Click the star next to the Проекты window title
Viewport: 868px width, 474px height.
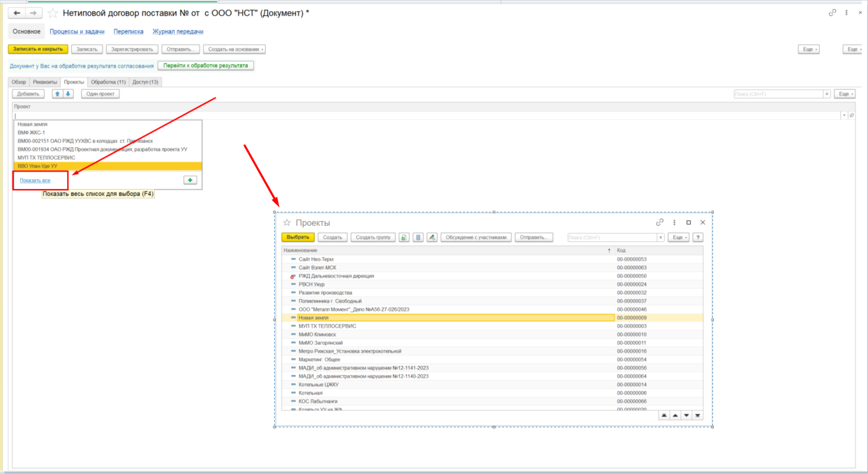click(286, 222)
